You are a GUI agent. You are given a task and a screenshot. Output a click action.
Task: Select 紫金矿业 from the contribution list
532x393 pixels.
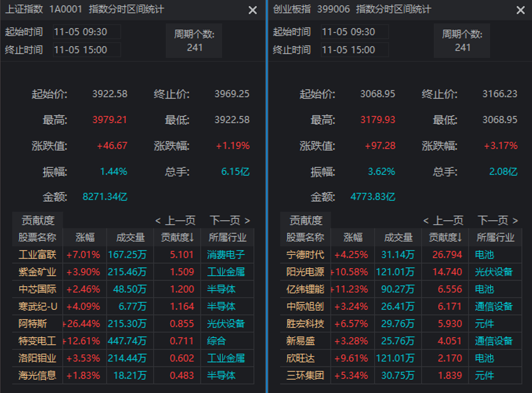[x=37, y=271]
